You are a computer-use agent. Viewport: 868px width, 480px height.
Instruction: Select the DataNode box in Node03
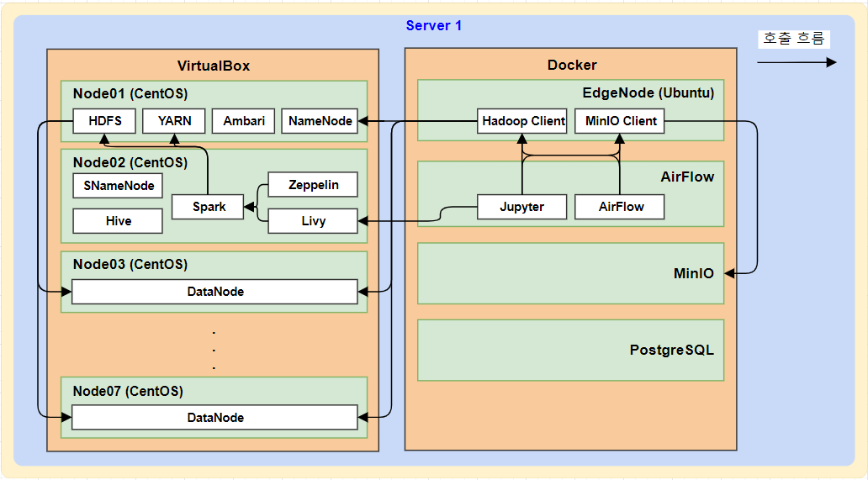coord(214,292)
